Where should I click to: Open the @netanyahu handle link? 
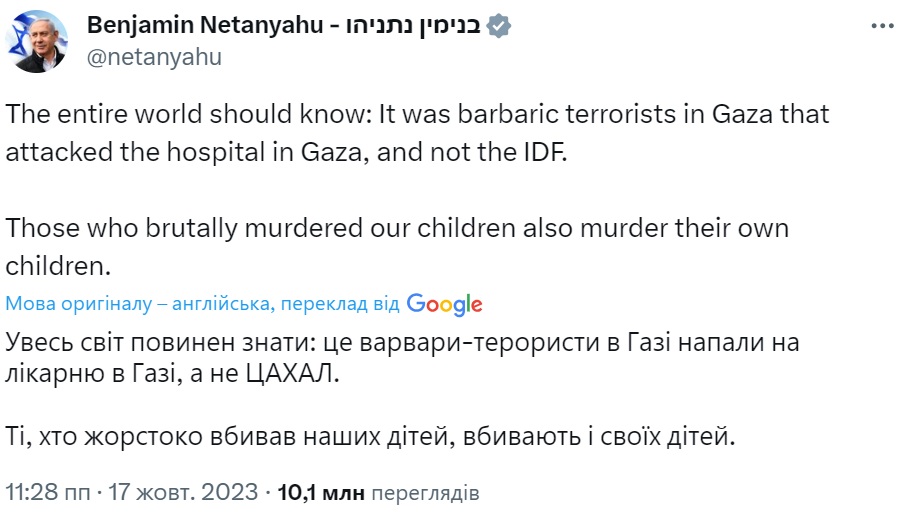154,57
